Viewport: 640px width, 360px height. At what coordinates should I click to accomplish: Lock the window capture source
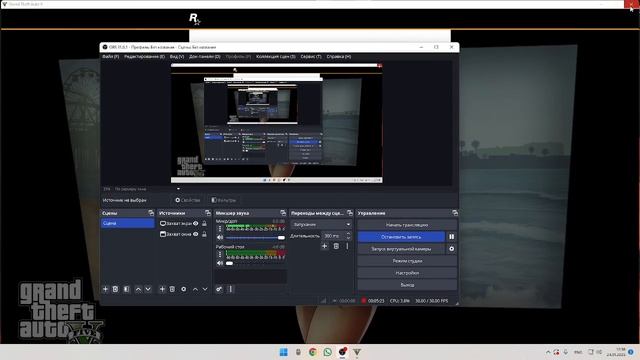click(x=204, y=234)
